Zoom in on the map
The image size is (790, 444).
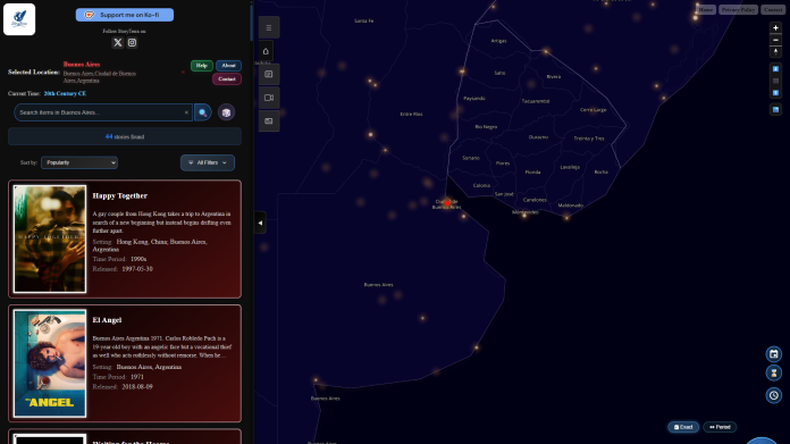point(775,28)
